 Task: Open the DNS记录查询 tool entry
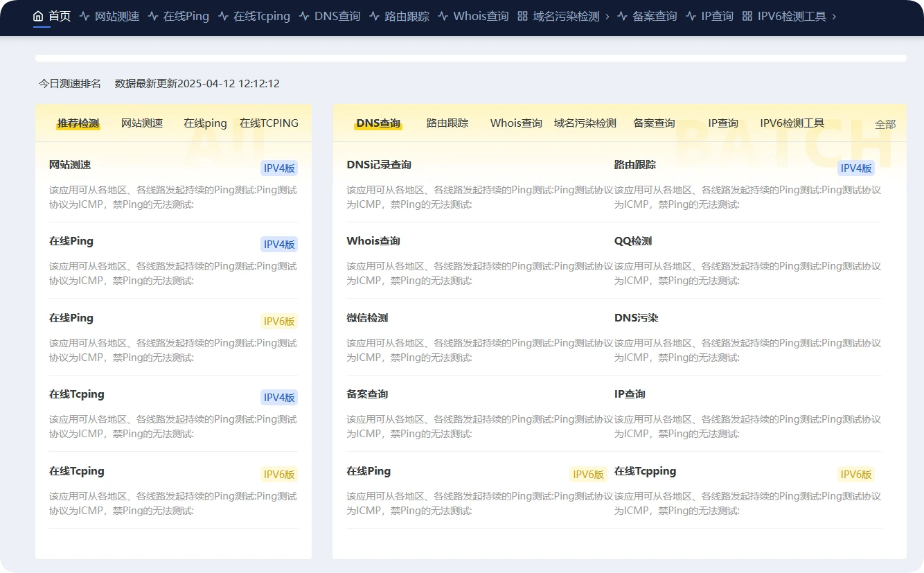(379, 165)
